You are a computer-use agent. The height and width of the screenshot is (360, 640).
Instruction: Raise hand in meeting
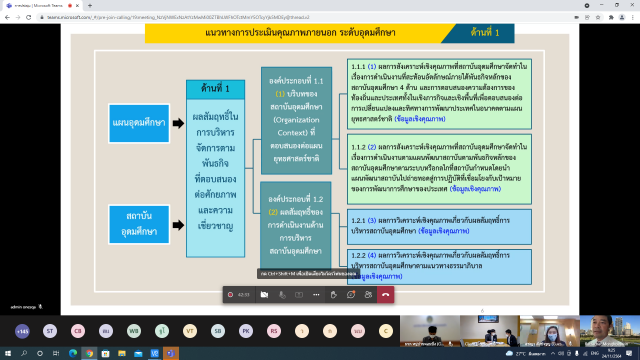[334, 295]
